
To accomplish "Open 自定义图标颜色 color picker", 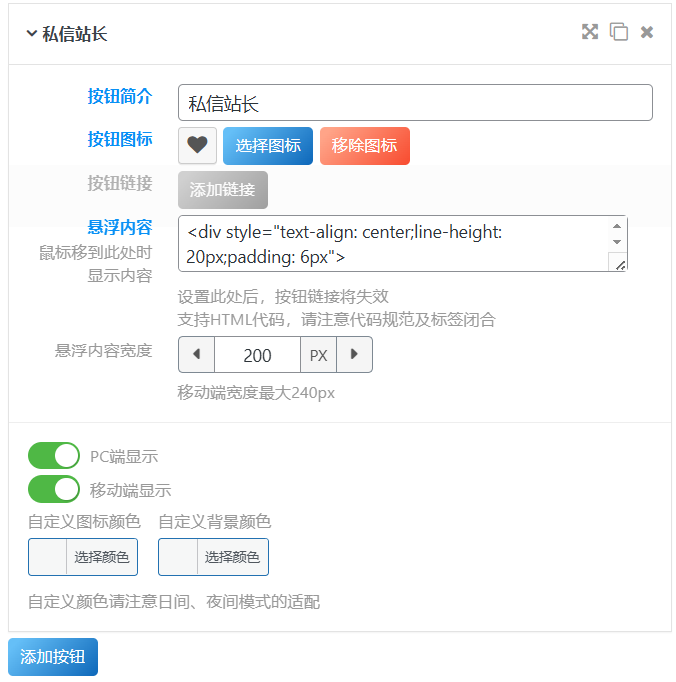I will pyautogui.click(x=83, y=557).
